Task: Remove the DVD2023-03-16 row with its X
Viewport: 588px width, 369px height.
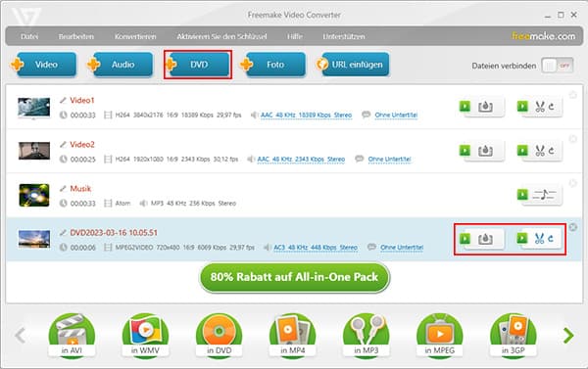Action: click(x=572, y=227)
